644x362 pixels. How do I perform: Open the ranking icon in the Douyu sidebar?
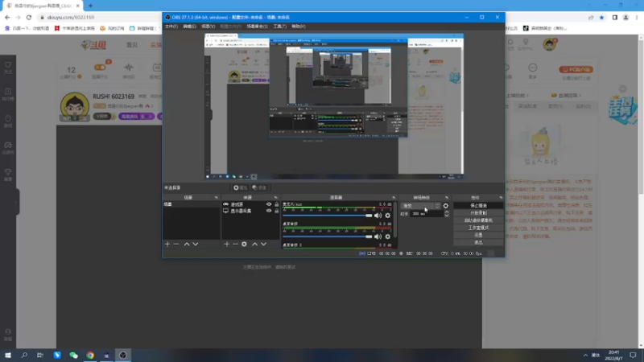coord(8,93)
